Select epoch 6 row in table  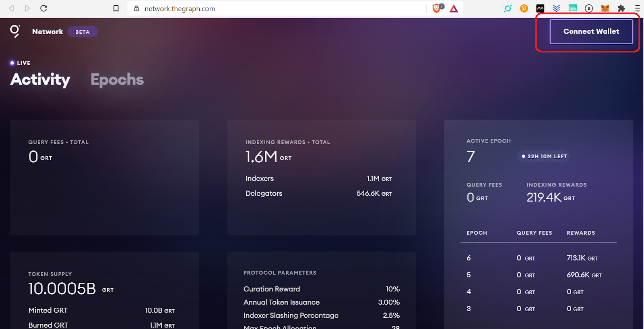pos(539,258)
